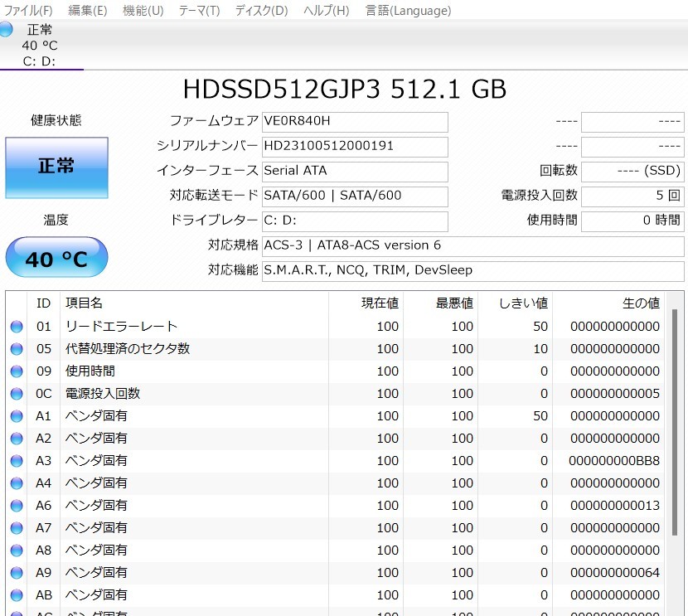688x616 pixels.
Task: Open the テーマ(T) menu
Action: 199,11
